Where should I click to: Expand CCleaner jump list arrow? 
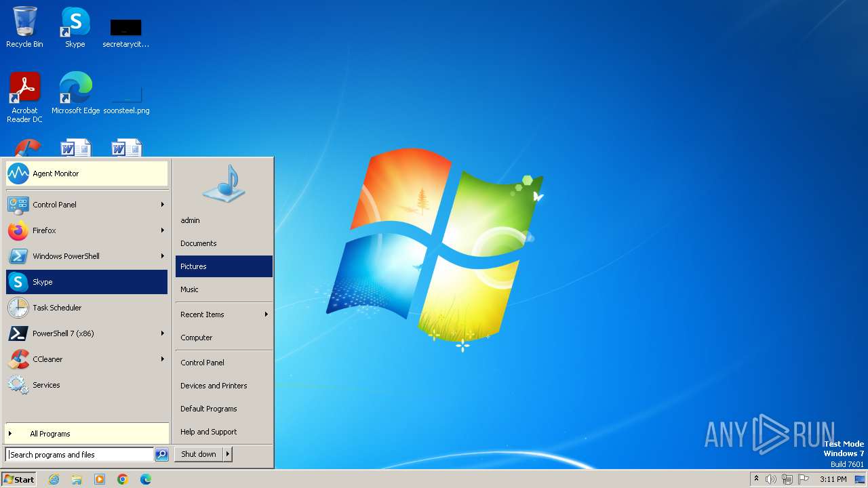click(x=162, y=359)
